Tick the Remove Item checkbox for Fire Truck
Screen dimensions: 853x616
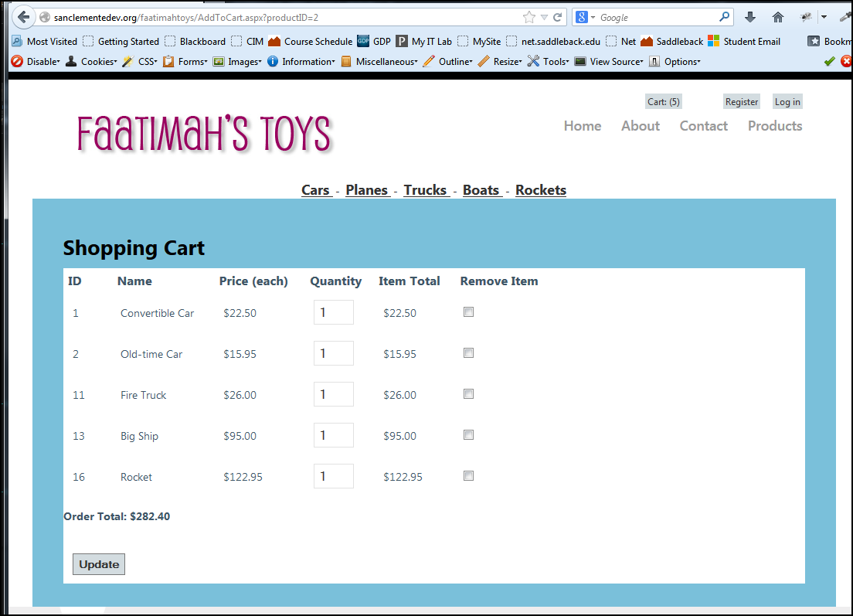468,394
